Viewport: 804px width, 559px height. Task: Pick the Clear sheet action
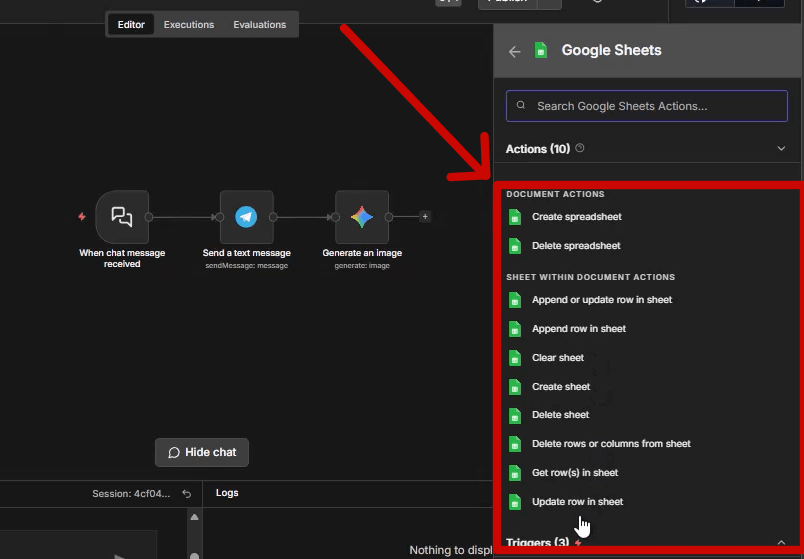pyautogui.click(x=557, y=358)
